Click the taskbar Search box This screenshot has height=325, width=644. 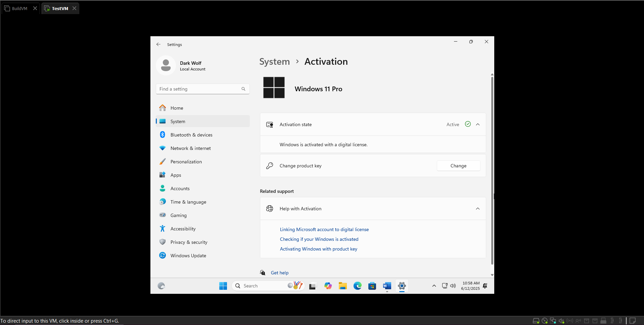point(268,286)
